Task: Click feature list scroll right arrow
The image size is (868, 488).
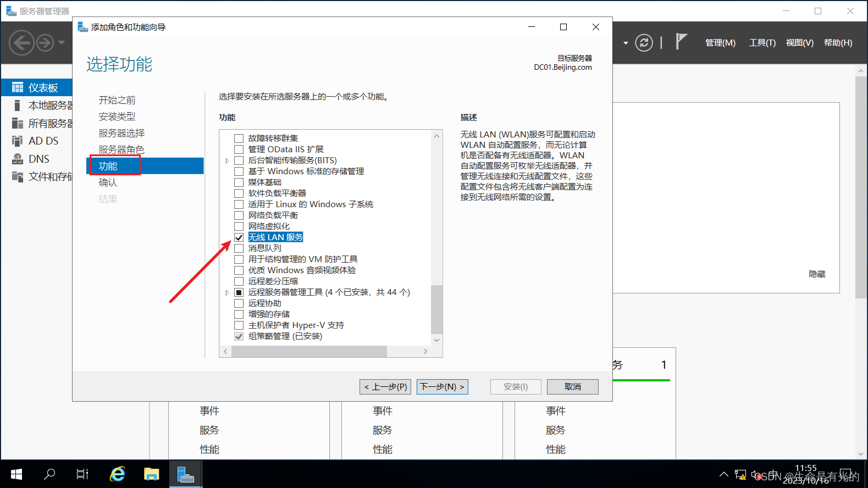Action: point(425,351)
